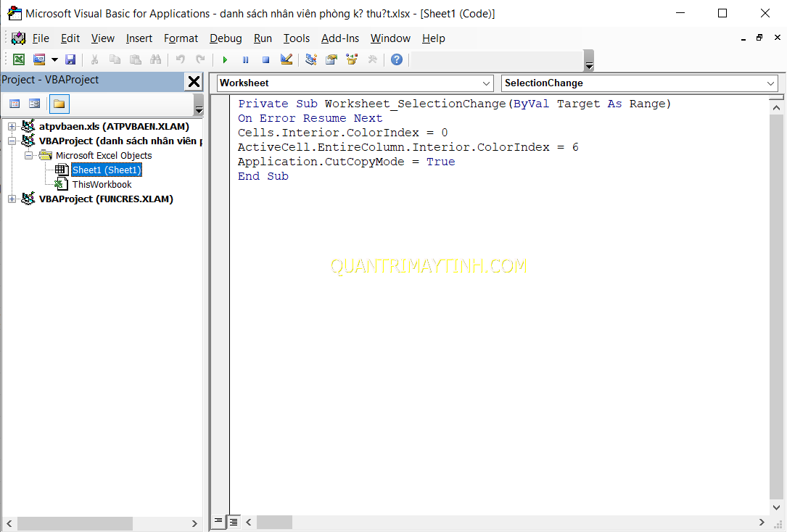787x532 pixels.
Task: Select the Microsoft Excel Objects folder
Action: click(x=104, y=155)
